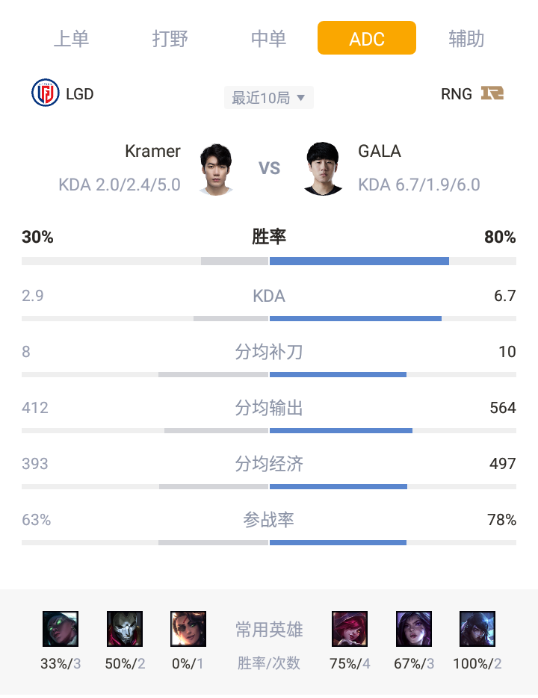
Task: Select GALA's champion icon with 67%/3
Action: pyautogui.click(x=414, y=629)
